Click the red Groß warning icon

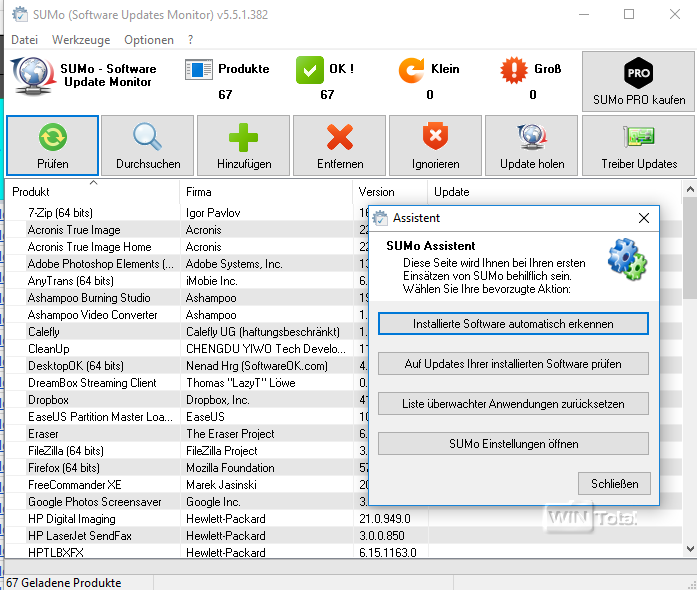pos(514,70)
